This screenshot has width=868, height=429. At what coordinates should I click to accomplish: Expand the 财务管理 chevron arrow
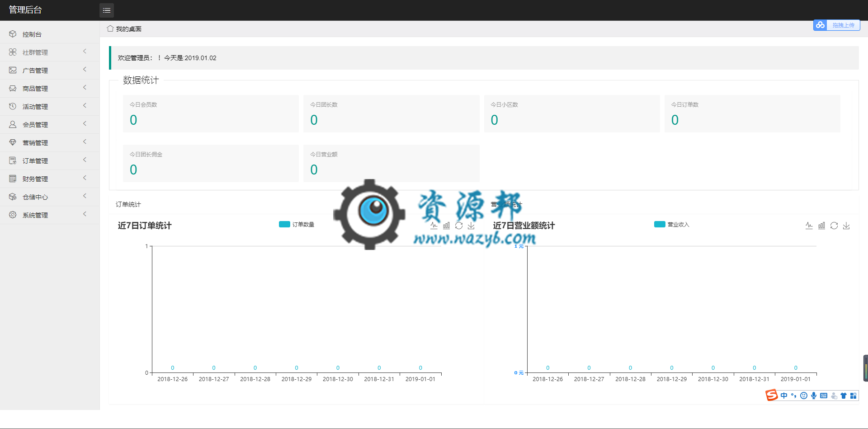85,178
